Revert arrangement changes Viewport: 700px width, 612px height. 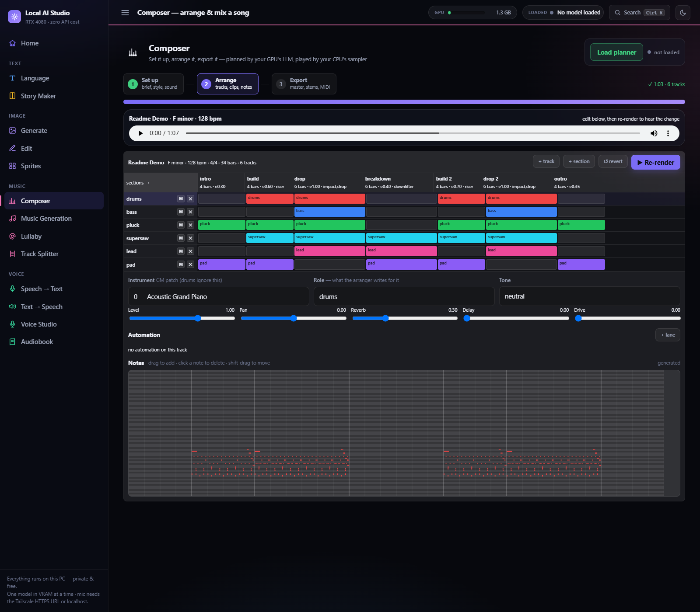click(613, 161)
